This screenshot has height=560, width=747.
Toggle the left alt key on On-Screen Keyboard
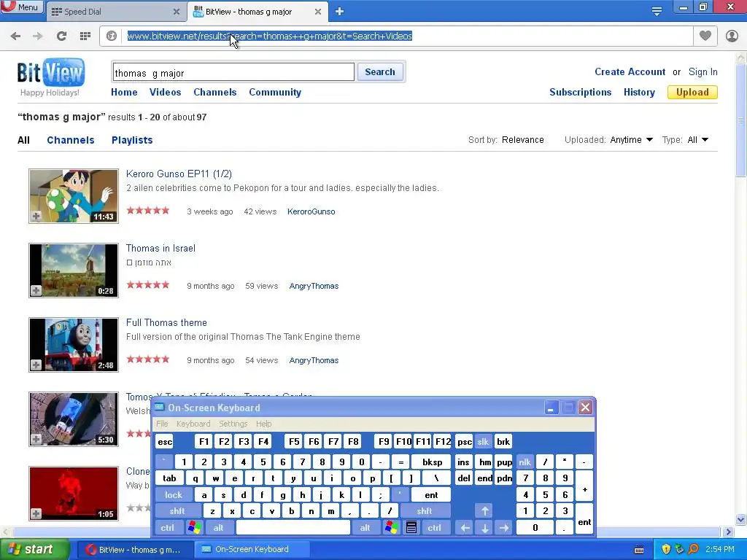click(x=219, y=528)
